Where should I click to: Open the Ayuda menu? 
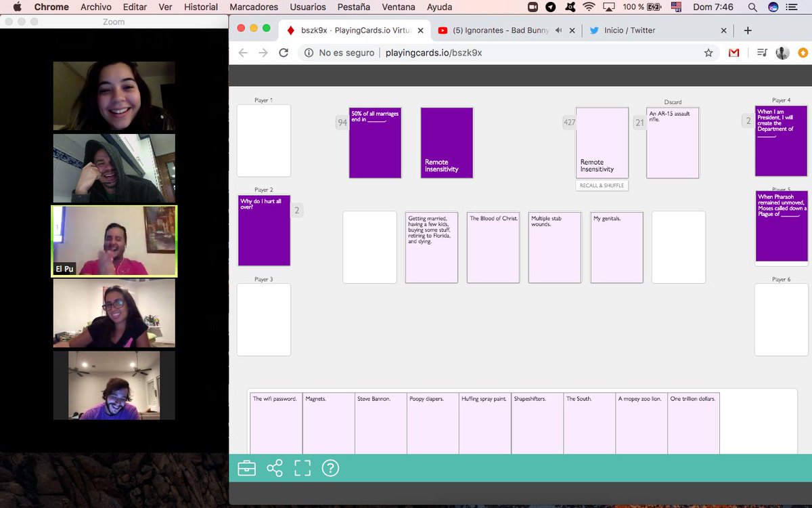440,7
